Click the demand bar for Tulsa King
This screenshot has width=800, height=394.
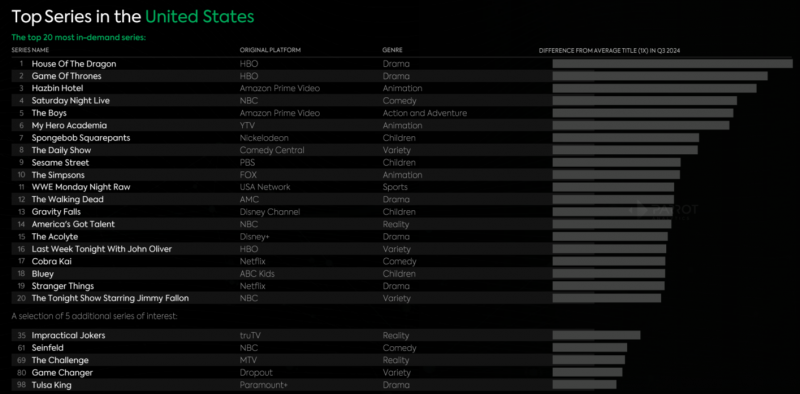(584, 385)
